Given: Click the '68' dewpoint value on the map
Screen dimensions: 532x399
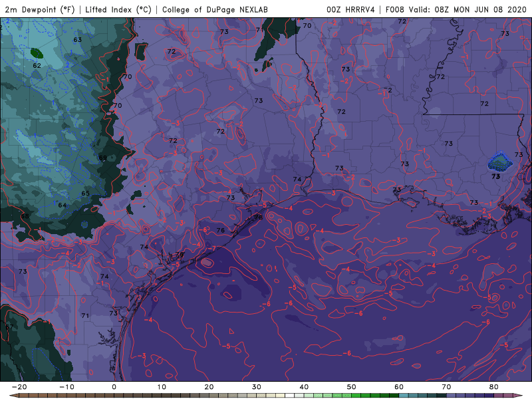Looking at the screenshot, I should click(25, 216).
